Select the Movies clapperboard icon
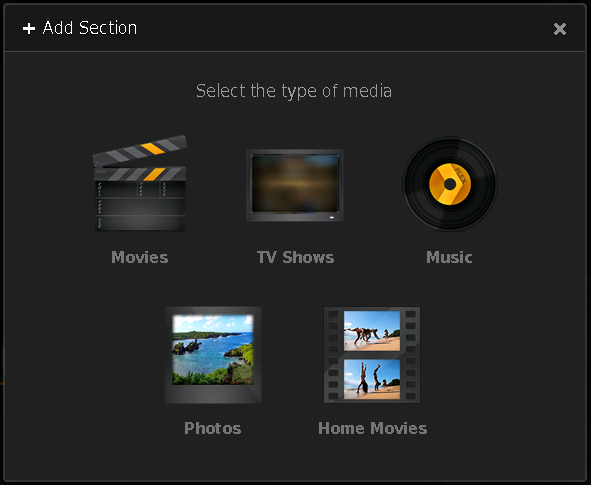Image resolution: width=591 pixels, height=485 pixels. [140, 183]
